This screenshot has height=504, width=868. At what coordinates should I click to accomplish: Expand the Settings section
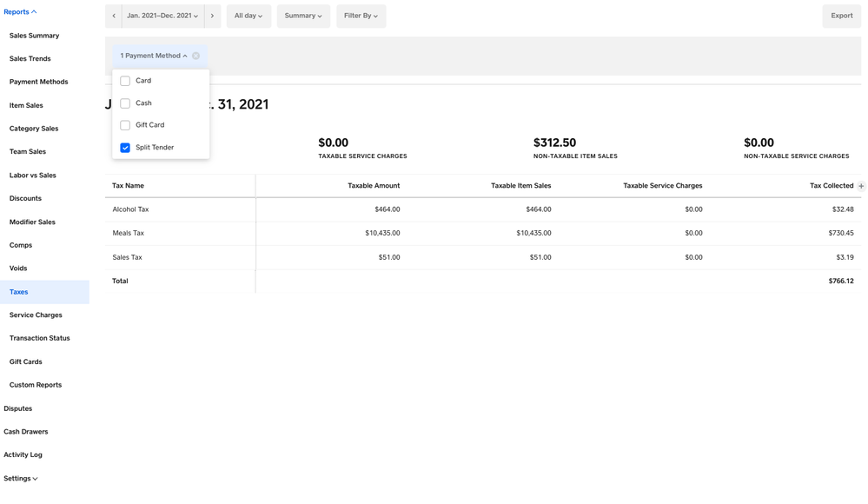[x=20, y=479]
